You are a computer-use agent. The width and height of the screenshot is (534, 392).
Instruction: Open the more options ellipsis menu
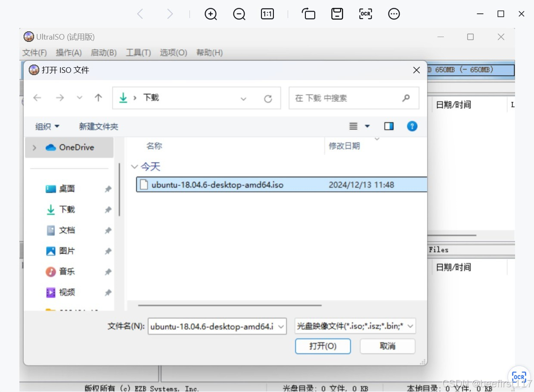click(x=394, y=14)
